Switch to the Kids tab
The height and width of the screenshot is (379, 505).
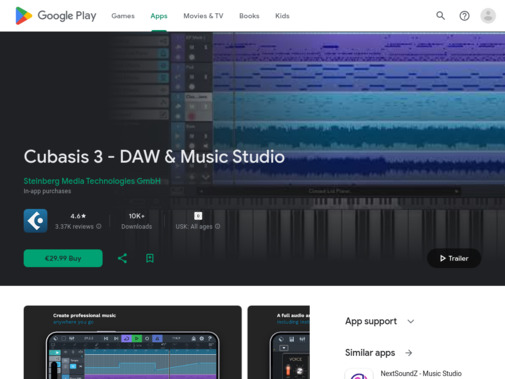coord(282,16)
